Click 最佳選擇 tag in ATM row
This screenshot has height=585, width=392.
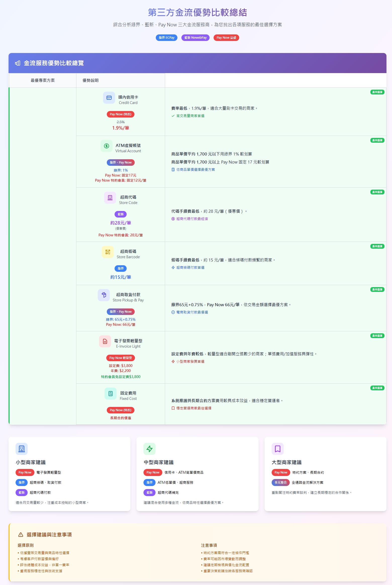(x=377, y=140)
